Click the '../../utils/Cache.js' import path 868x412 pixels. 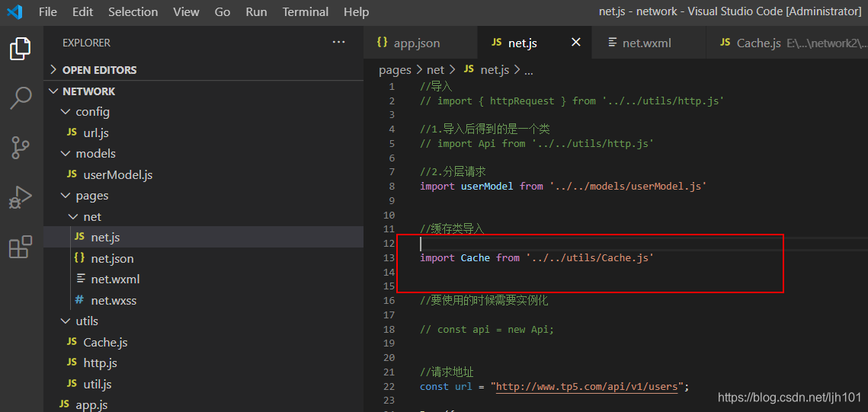pos(590,257)
